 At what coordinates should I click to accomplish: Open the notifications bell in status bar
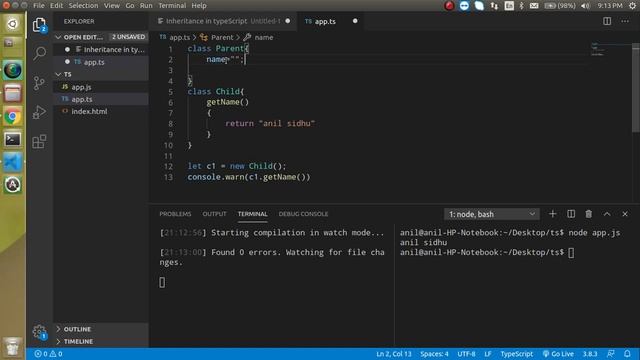(627, 354)
